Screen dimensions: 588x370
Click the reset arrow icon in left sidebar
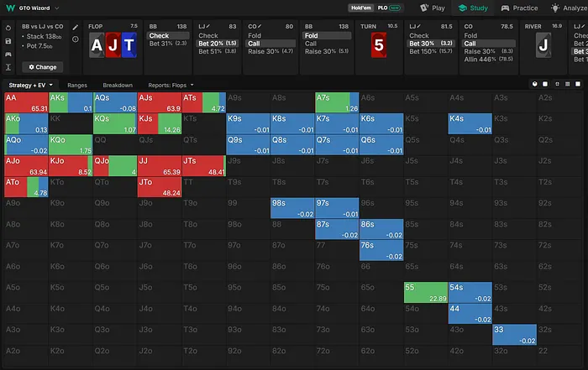8,28
